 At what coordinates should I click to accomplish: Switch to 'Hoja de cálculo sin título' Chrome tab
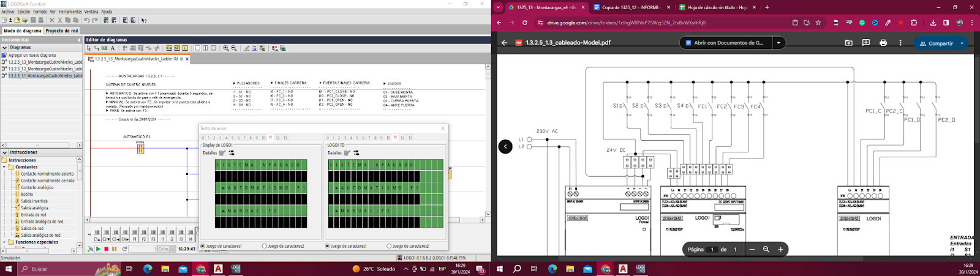pos(717,7)
